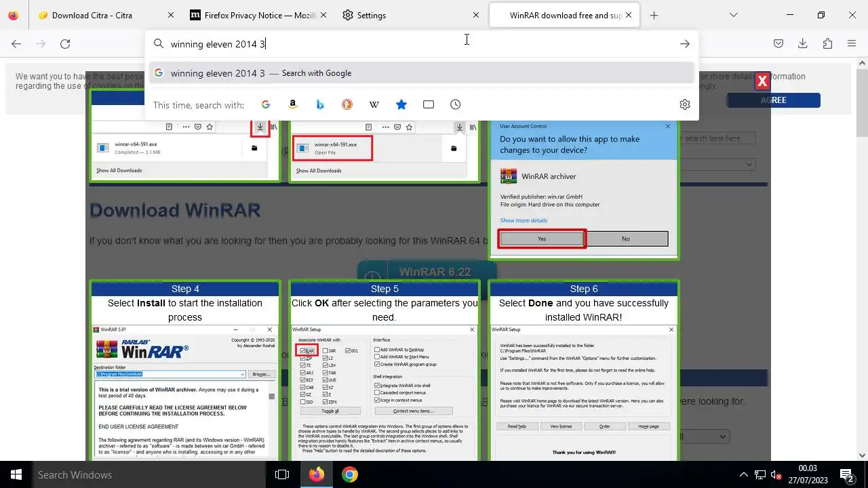Image resolution: width=868 pixels, height=488 pixels.
Task: Search this time with Wikipedia
Action: [374, 104]
